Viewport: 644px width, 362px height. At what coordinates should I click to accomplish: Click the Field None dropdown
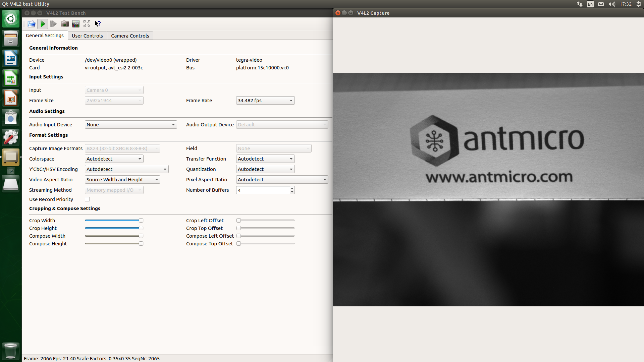[x=274, y=148]
